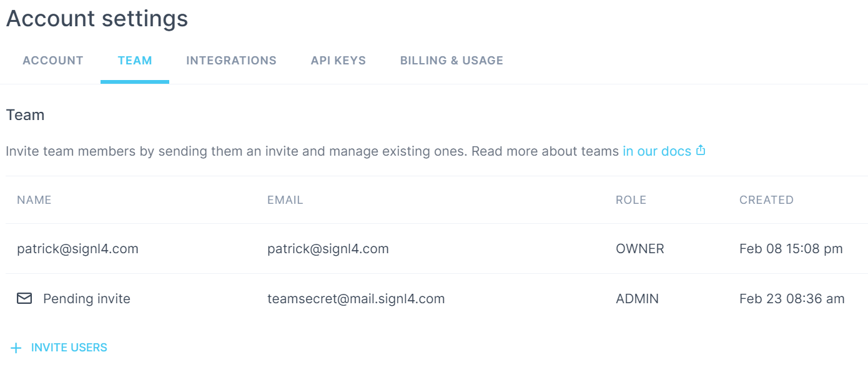Click the Invite Users button
Viewport: 868px width, 372px height.
(x=59, y=348)
